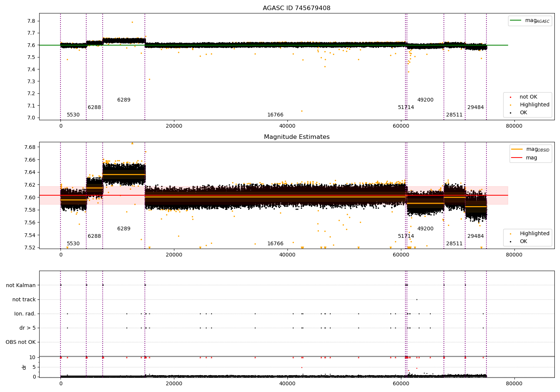Select 'OK' legend entry in Magnitude Estimates plot
The image size is (560, 392).
523,242
